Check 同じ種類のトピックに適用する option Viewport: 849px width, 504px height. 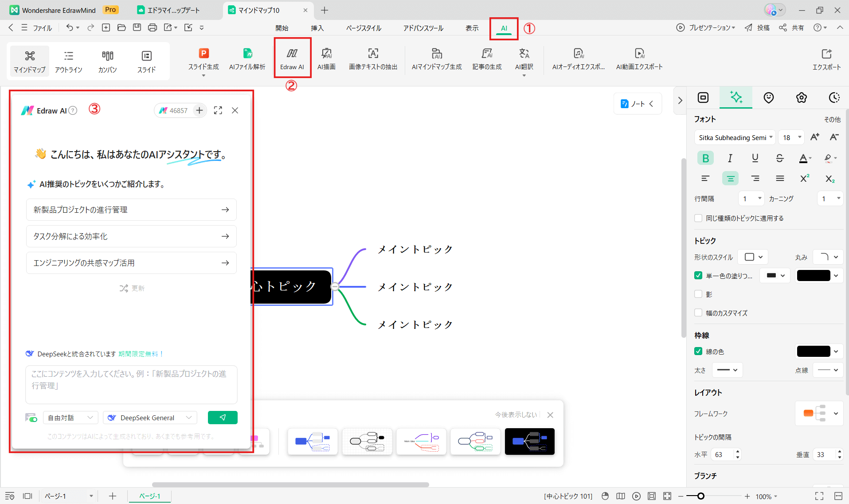coord(698,218)
